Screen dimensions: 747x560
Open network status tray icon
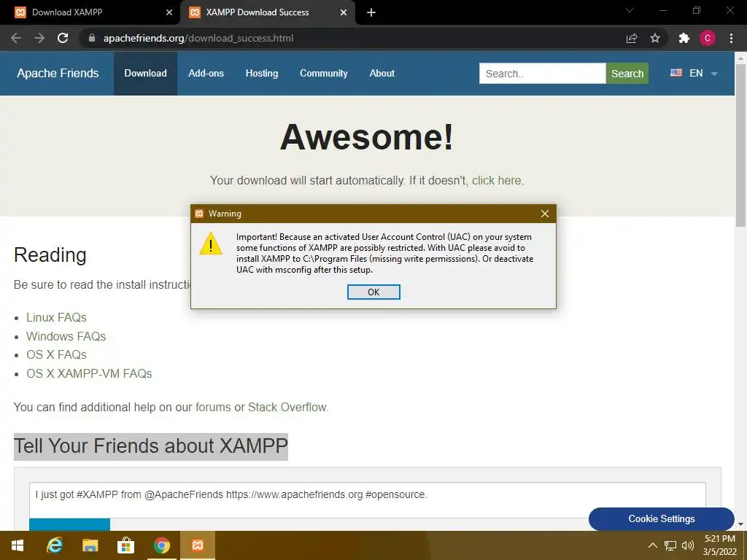point(670,545)
